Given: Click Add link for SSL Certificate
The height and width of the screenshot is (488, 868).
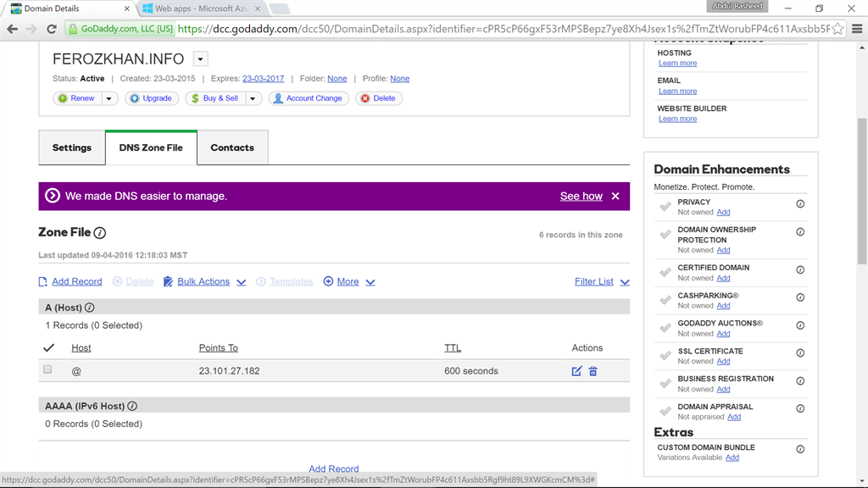Looking at the screenshot, I should point(723,361).
